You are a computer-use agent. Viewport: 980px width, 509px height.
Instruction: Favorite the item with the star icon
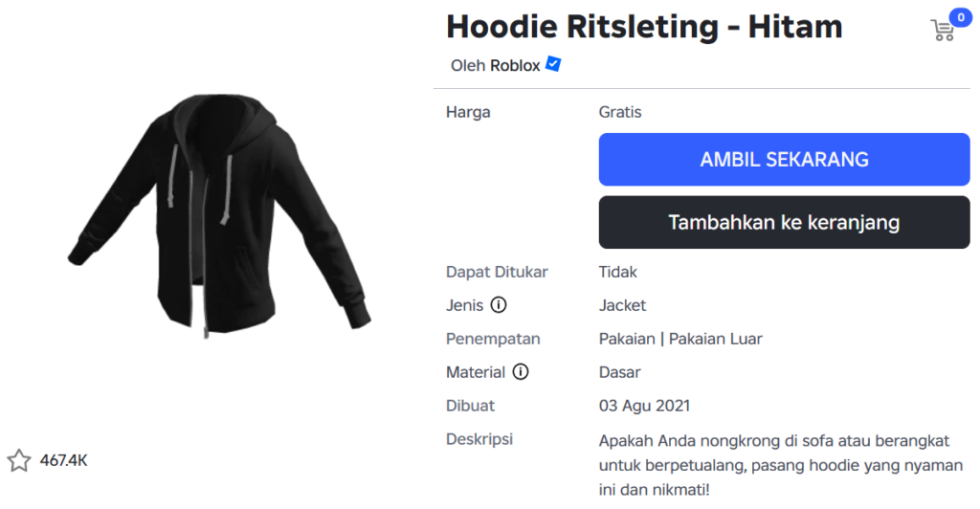tap(19, 461)
